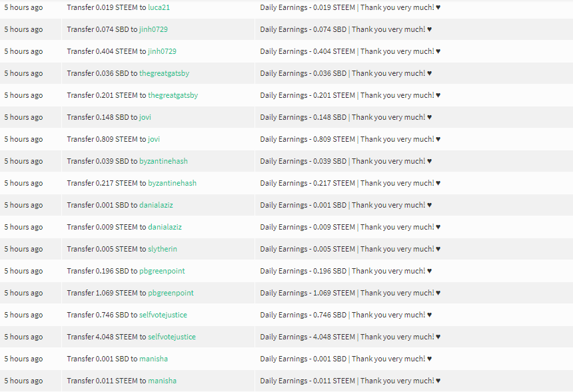Open pbgreenpoint link in 1.069 STEEM row
Image resolution: width=573 pixels, height=392 pixels.
click(x=171, y=293)
